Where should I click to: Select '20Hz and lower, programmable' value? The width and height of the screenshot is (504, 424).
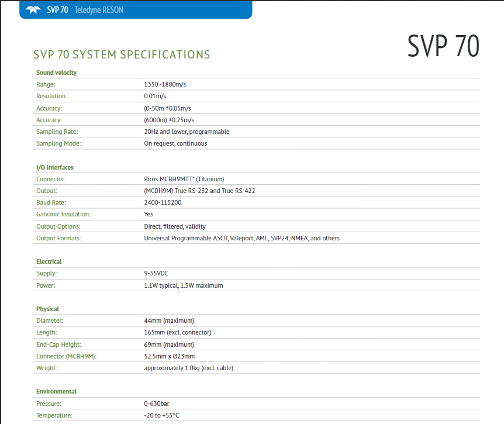pos(187,132)
